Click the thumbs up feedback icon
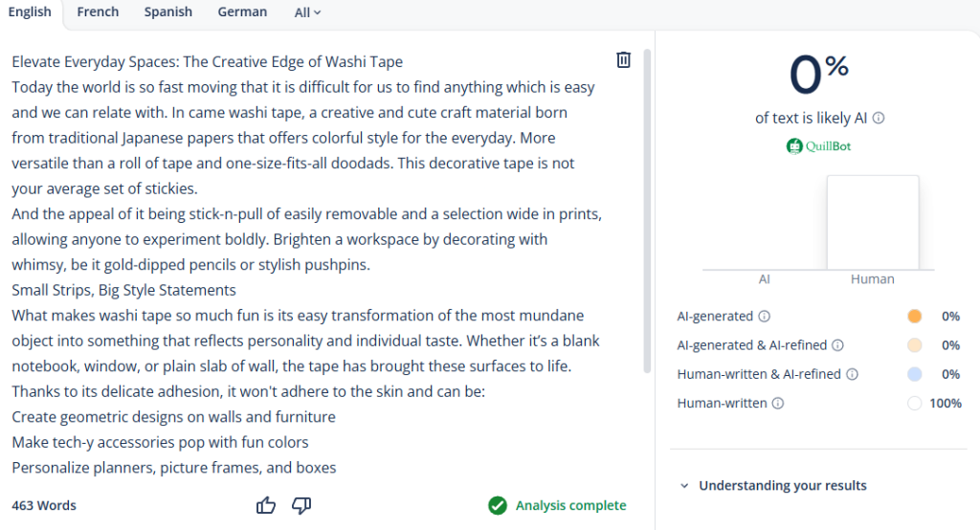The height and width of the screenshot is (530, 980). pyautogui.click(x=266, y=505)
